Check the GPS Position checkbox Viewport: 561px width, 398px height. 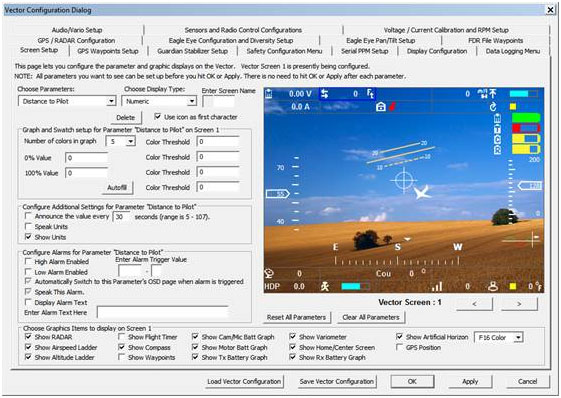coord(400,347)
